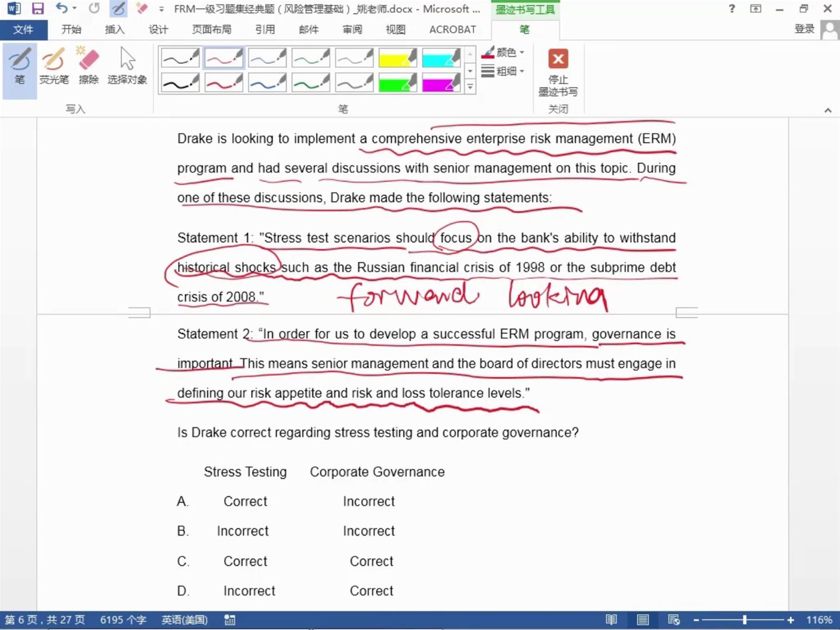Click the zoom out minus button
Screen dimensions: 840x630
[696, 620]
